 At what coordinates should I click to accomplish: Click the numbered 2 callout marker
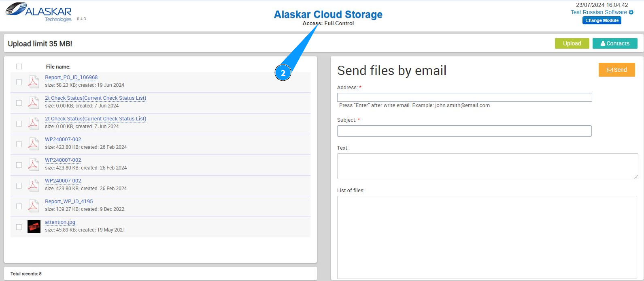[x=283, y=73]
